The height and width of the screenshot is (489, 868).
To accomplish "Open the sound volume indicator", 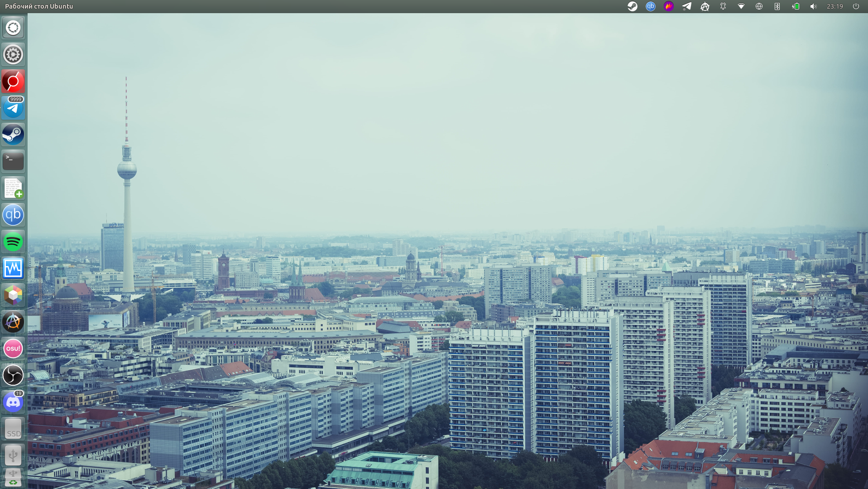I will [x=814, y=6].
